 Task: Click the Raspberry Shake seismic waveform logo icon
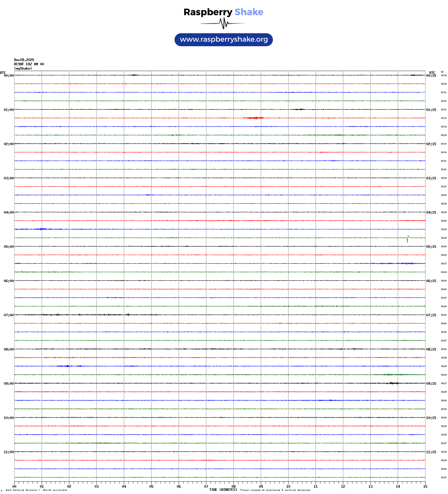pyautogui.click(x=223, y=23)
